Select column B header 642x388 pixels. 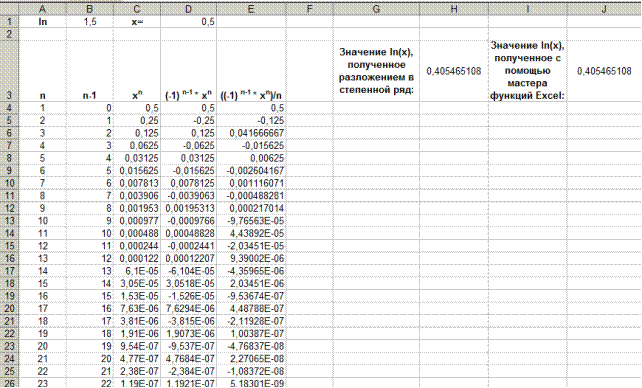pos(89,9)
